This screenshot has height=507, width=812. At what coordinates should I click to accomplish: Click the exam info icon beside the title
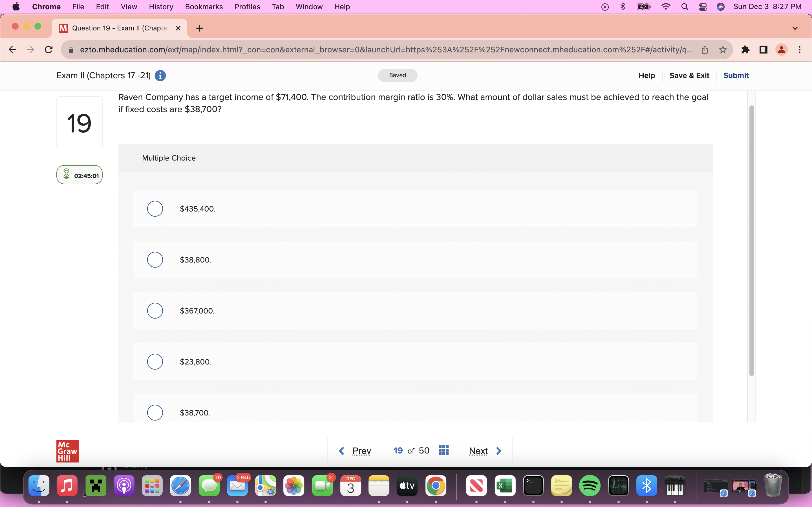[160, 75]
